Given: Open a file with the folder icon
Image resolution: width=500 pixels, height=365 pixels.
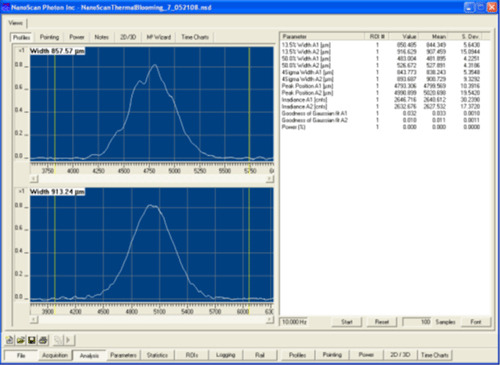Looking at the screenshot, I should 21,340.
